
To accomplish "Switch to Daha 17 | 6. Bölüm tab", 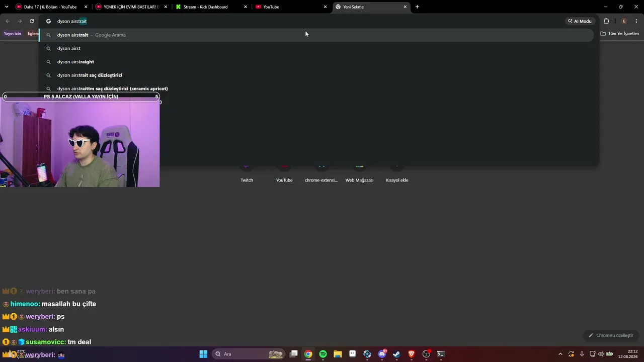I will click(51, 7).
